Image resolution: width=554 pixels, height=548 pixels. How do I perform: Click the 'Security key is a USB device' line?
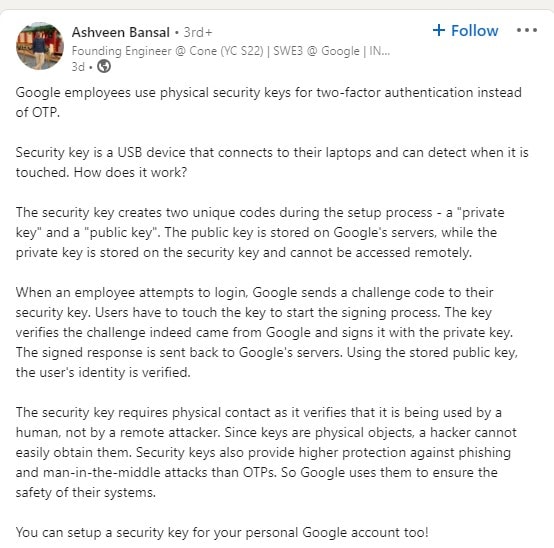(x=272, y=153)
